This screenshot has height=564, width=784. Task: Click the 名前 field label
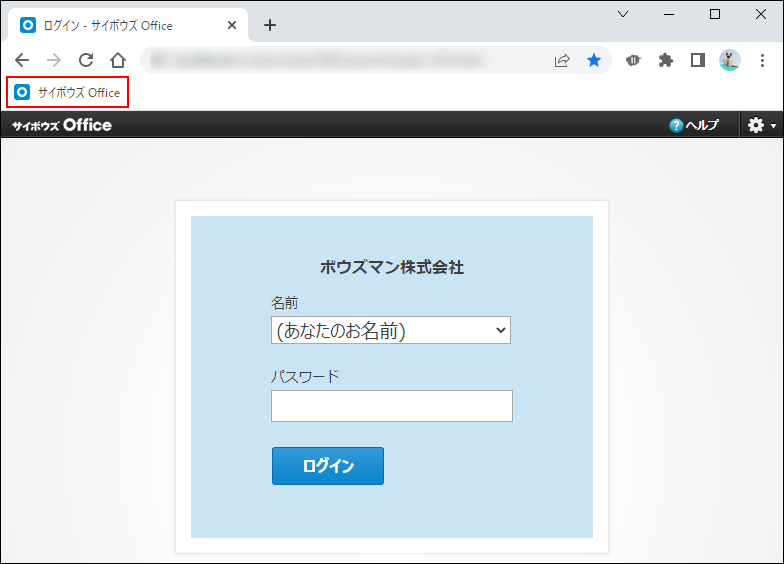click(284, 303)
